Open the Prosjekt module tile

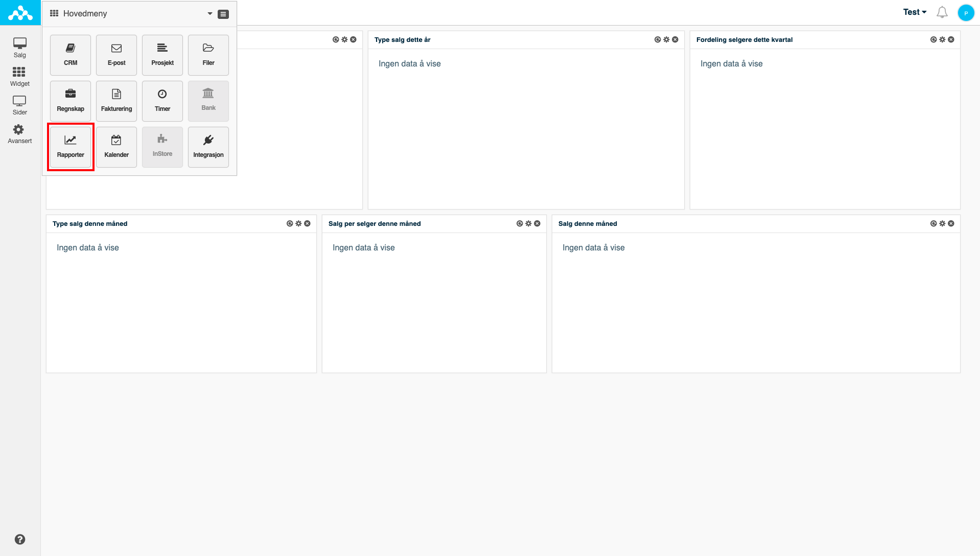click(162, 55)
